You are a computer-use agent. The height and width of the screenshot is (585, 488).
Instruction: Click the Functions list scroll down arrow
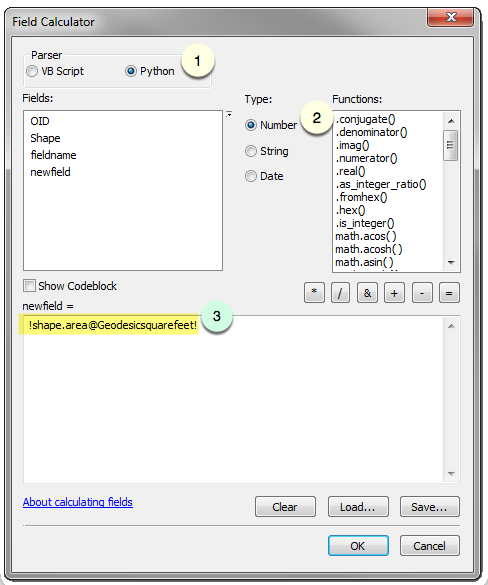click(451, 263)
